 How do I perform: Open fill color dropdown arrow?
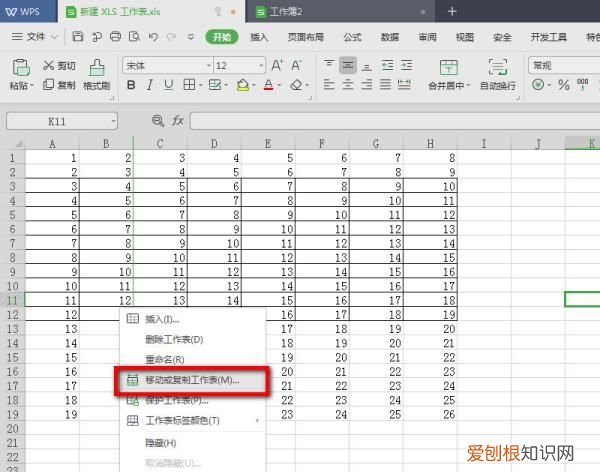click(254, 85)
